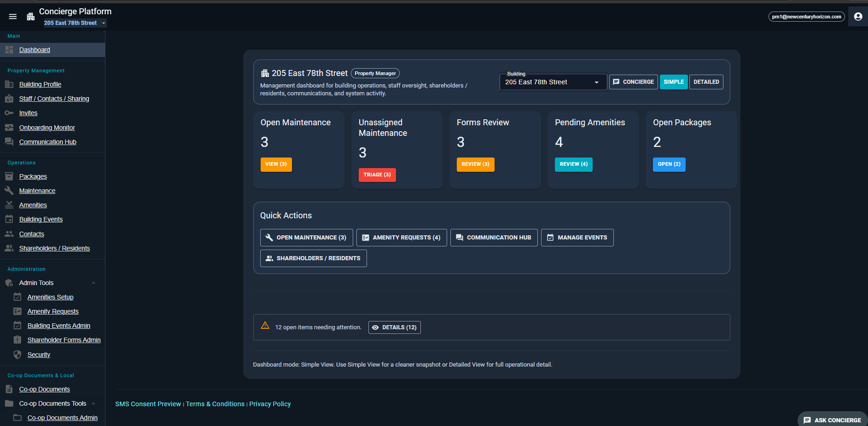Click the View (3) open maintenance button
This screenshot has height=426, width=868.
[276, 164]
